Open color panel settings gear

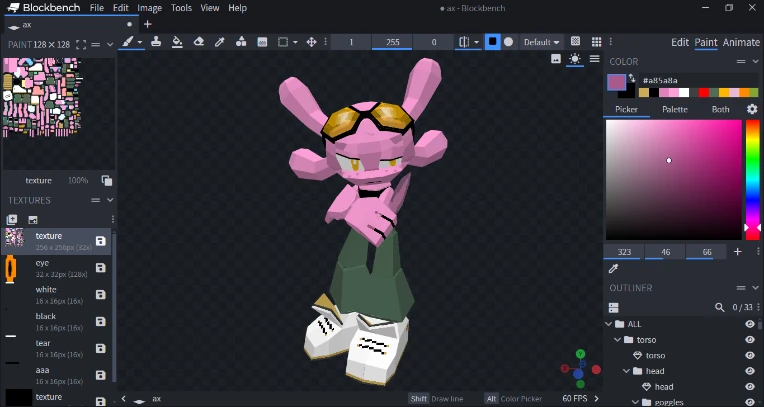click(x=752, y=109)
